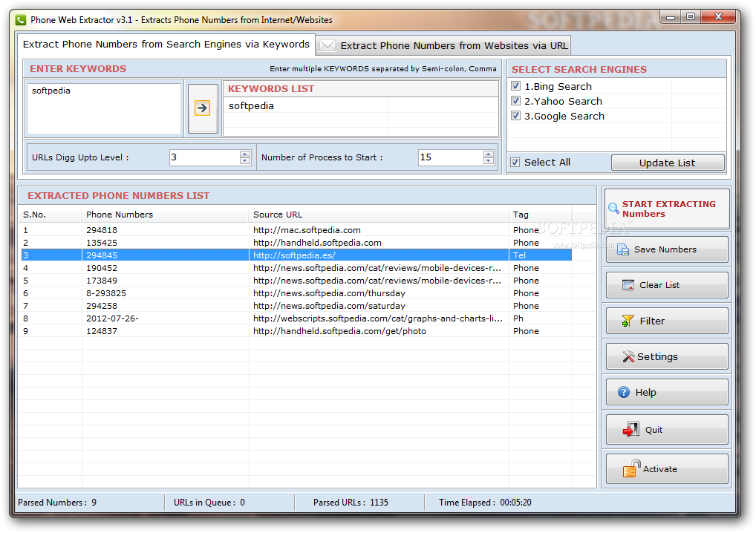Select row with phone number 124837
Image resolution: width=756 pixels, height=533 pixels.
click(x=296, y=330)
